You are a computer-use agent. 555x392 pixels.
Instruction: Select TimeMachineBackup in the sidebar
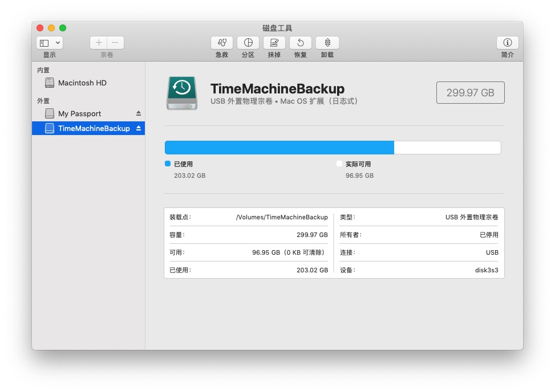coord(94,128)
